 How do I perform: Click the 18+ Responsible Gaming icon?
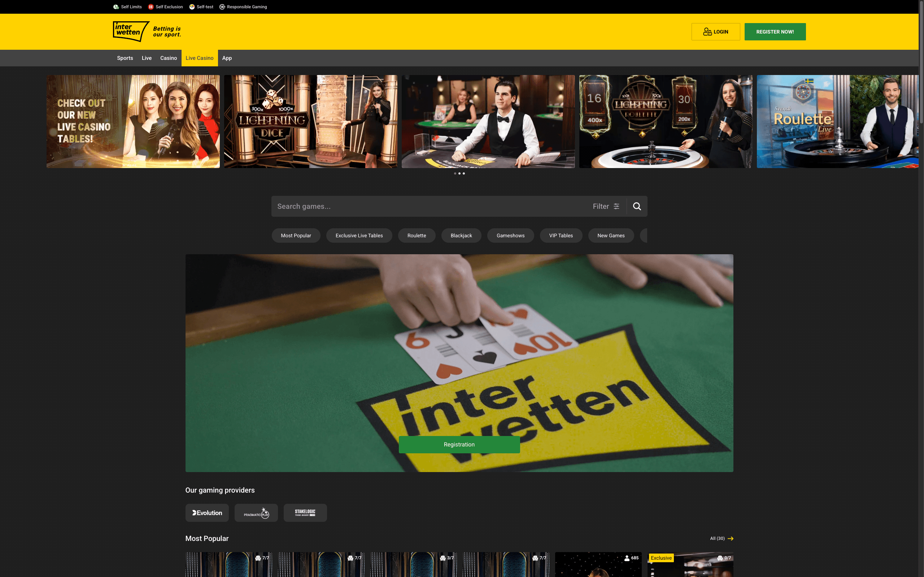(222, 6)
